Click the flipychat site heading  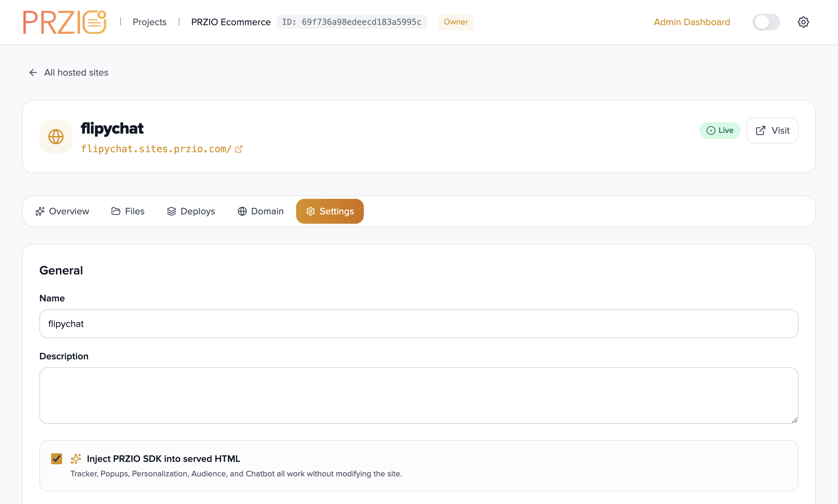point(112,128)
